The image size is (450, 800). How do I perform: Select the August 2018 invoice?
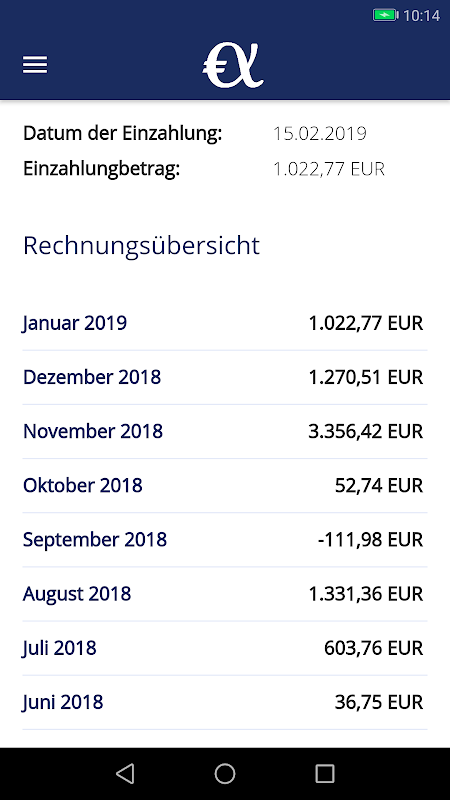click(x=225, y=594)
